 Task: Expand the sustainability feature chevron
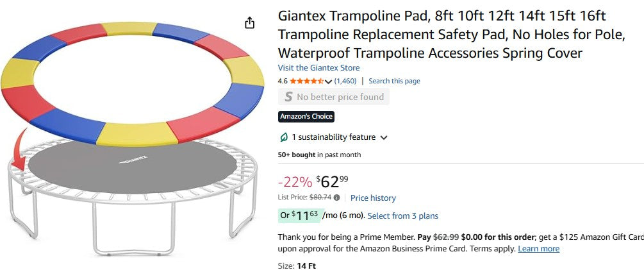(x=384, y=137)
